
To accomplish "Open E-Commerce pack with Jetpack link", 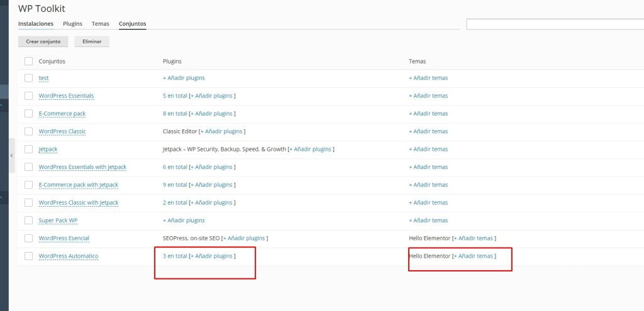I will click(79, 185).
